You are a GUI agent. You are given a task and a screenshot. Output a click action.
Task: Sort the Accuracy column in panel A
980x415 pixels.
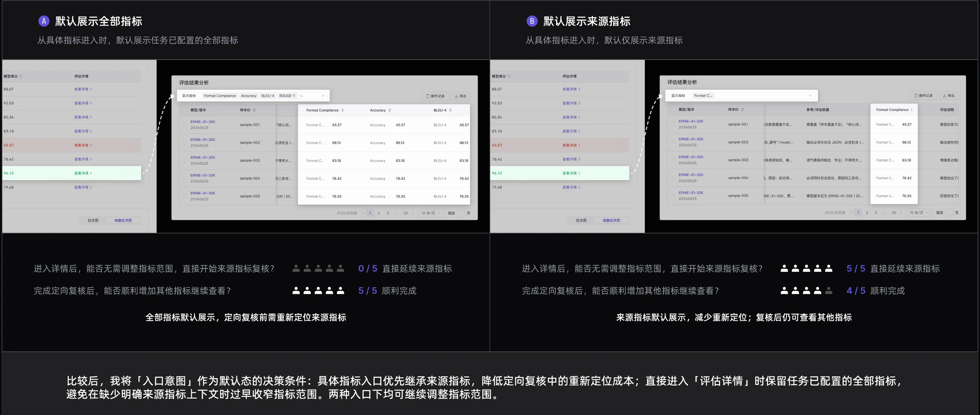390,110
